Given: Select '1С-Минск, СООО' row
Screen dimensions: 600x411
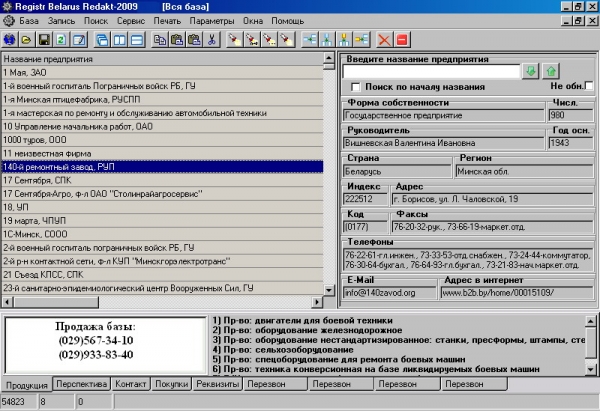Looking at the screenshot, I should pyautogui.click(x=163, y=234).
